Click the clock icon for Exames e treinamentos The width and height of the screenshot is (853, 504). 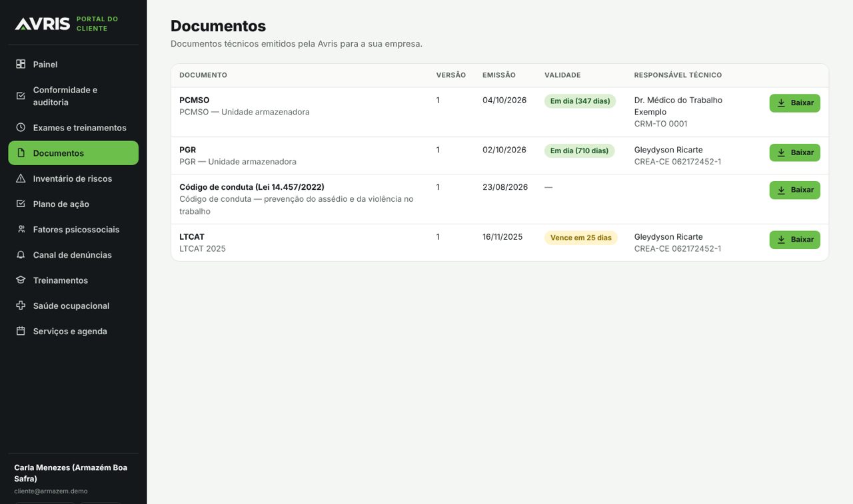click(x=21, y=127)
